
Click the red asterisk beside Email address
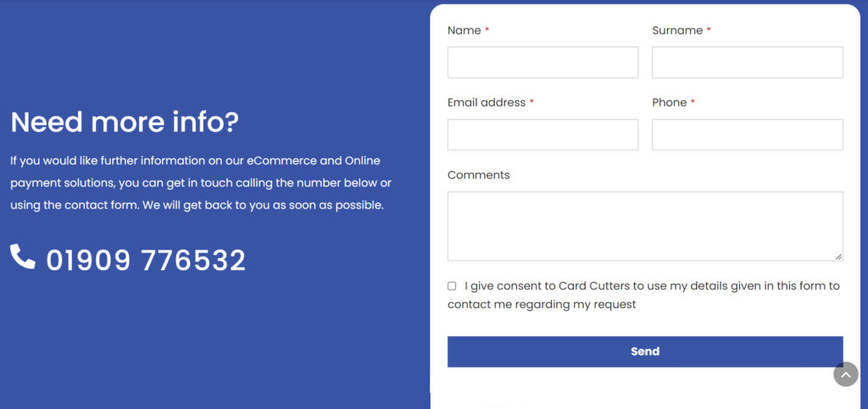(531, 102)
